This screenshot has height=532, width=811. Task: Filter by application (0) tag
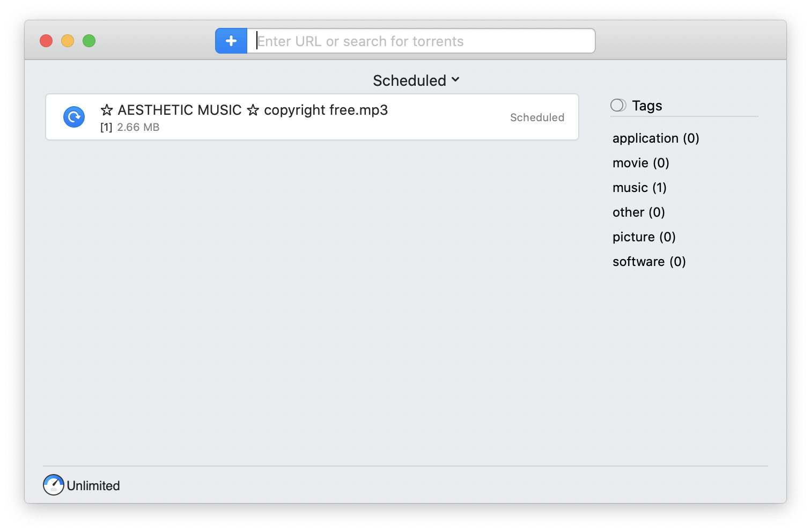(x=656, y=138)
